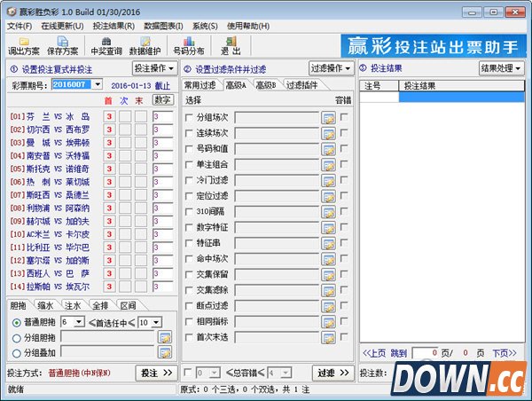532x401 pixels.
Task: Go to next page via 下页>>
Action: (x=505, y=353)
